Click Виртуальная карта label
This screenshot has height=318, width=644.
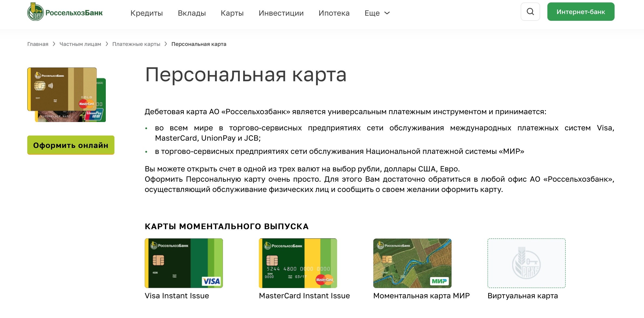(523, 296)
